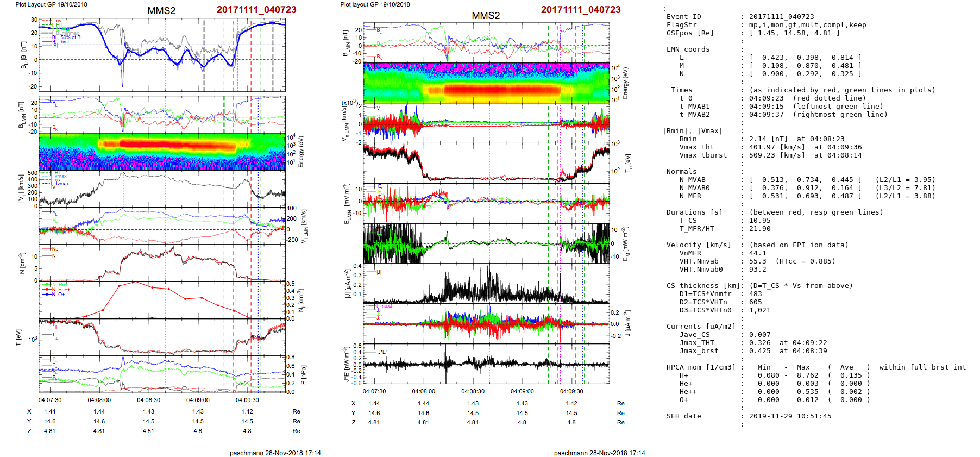Viewport: 980px width, 457px height.
Task: Click left plot footer 'paschmann 28-Nov-2018 17:14'
Action: coord(275,453)
